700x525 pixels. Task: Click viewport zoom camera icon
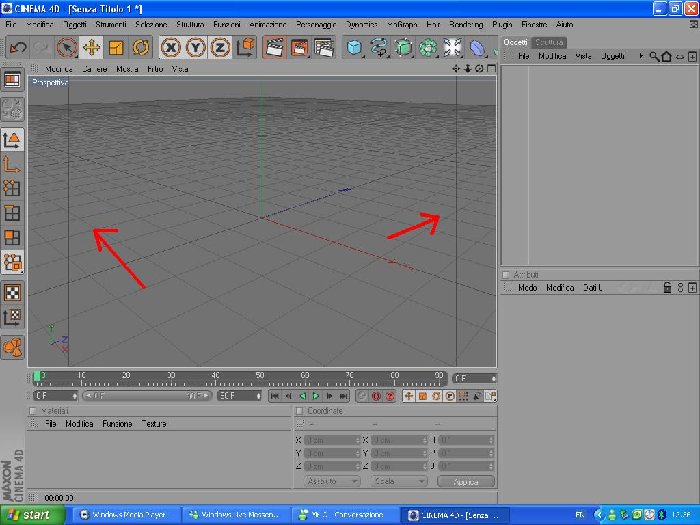[x=467, y=69]
